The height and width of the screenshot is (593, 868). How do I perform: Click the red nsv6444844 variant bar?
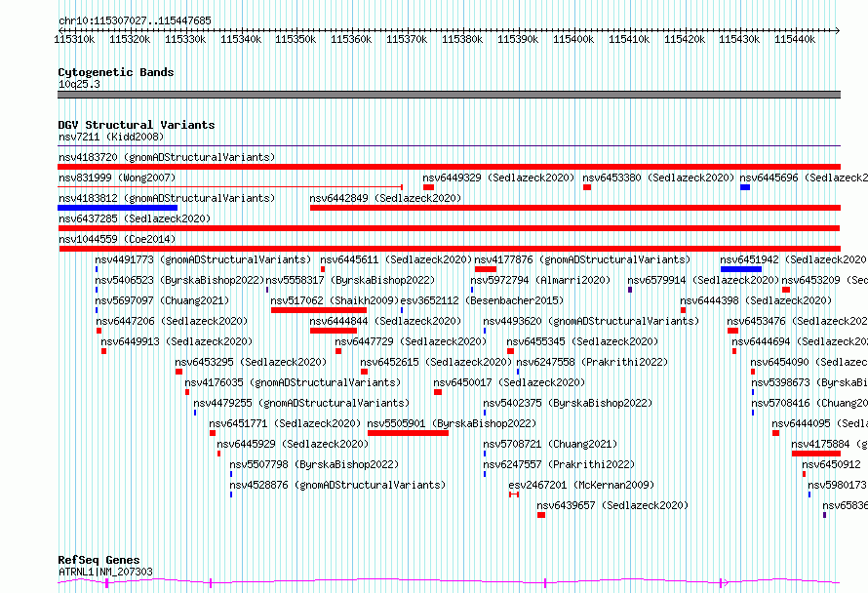pyautogui.click(x=334, y=331)
